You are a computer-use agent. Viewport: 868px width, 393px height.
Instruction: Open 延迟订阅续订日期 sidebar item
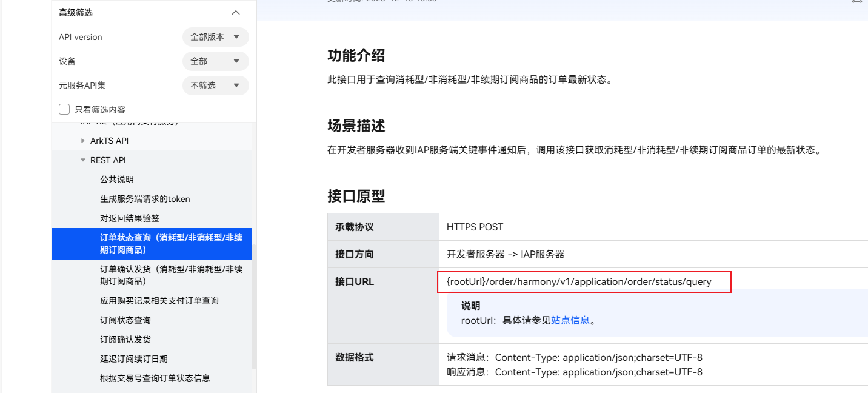tap(134, 359)
